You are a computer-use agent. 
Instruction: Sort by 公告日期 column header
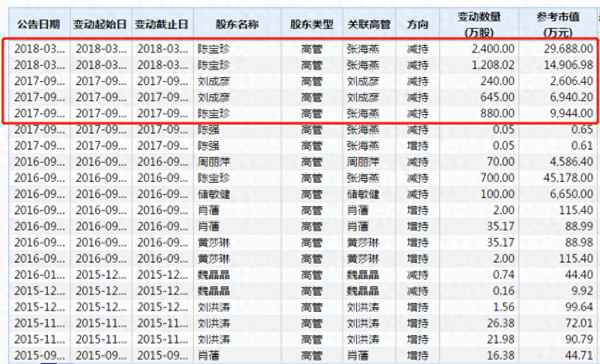click(x=39, y=24)
